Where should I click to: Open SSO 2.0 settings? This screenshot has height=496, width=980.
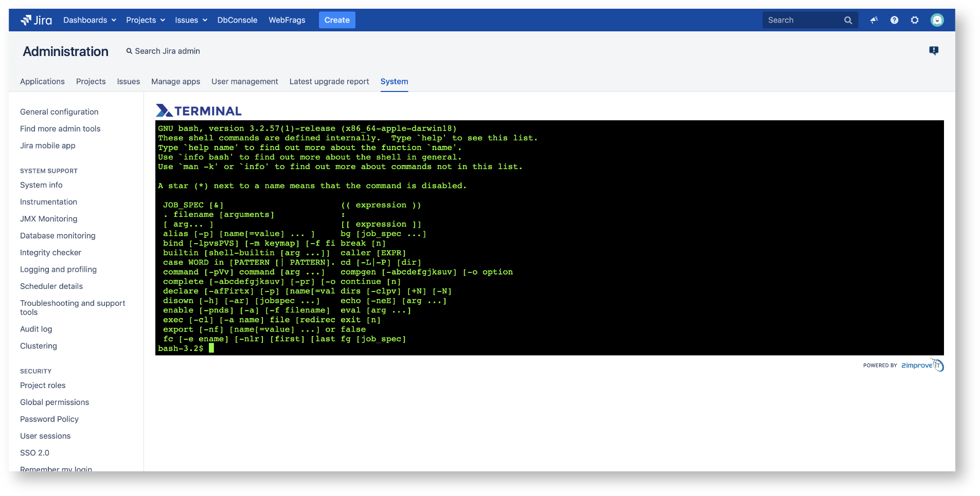[x=34, y=453]
